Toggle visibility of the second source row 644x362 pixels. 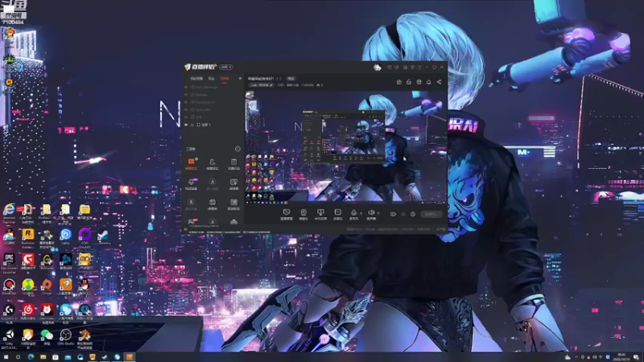(186, 95)
